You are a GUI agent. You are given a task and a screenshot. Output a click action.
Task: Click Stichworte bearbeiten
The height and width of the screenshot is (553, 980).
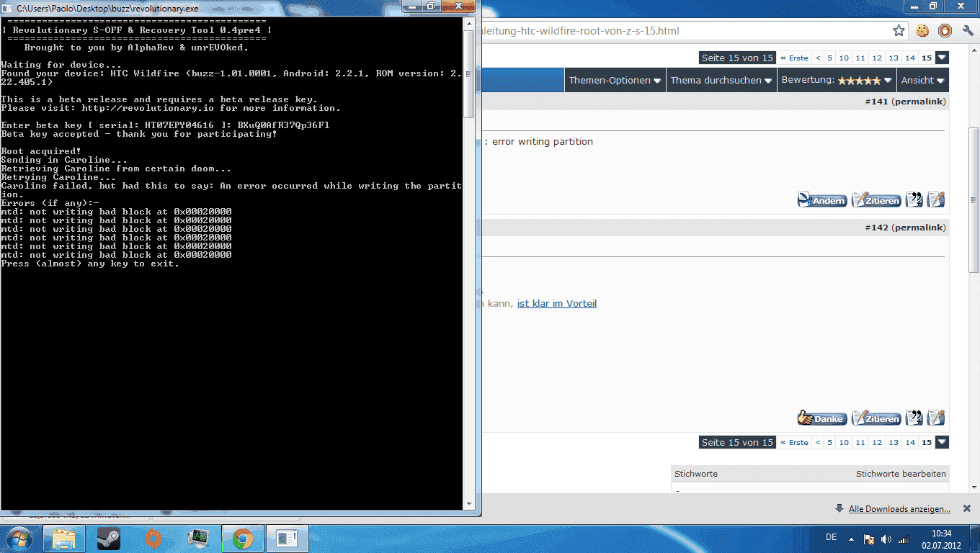(x=901, y=474)
